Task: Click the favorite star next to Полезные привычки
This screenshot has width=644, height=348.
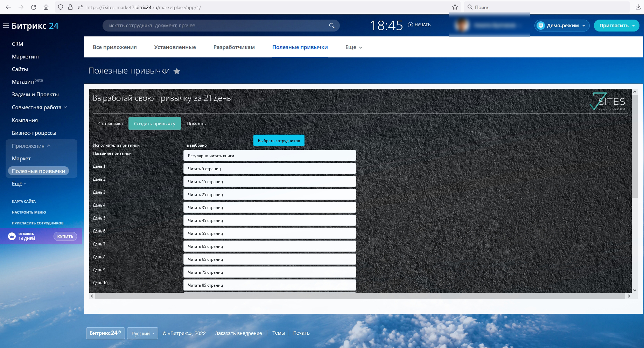Action: point(177,71)
